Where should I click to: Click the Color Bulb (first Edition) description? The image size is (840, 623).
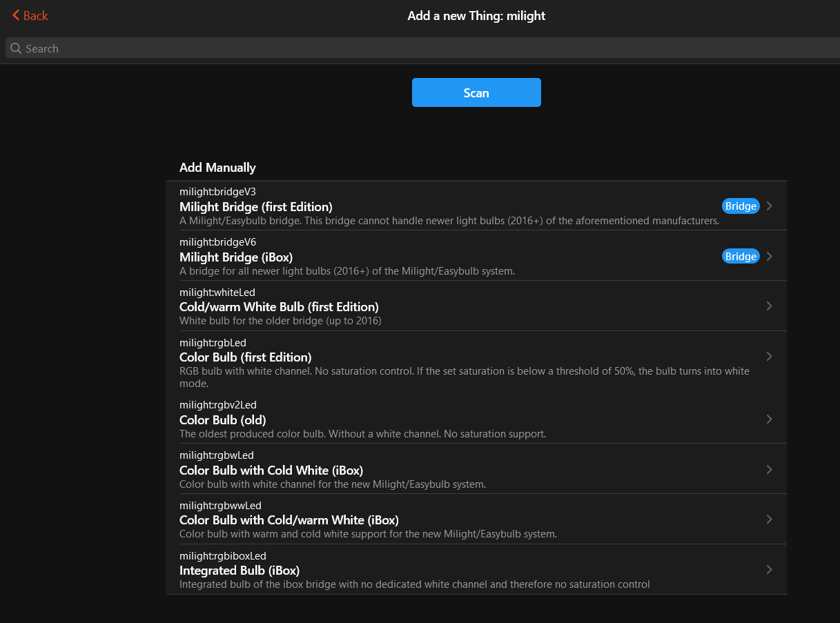click(464, 377)
